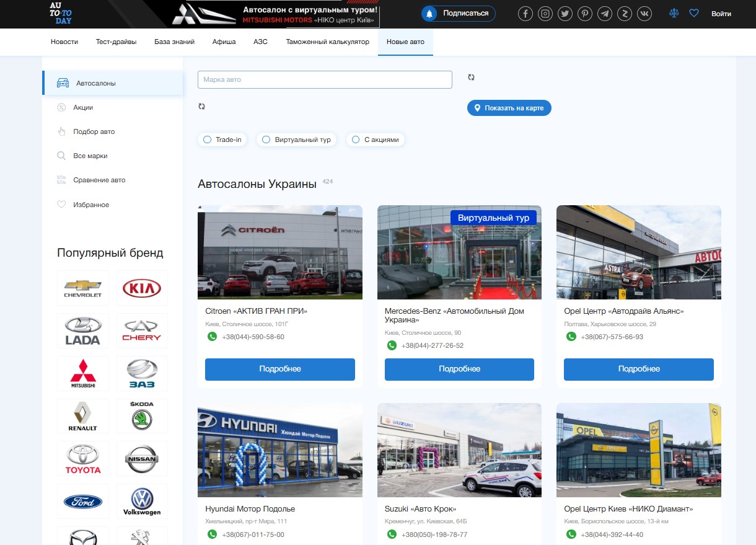Open the Hyundai Мотор Подолье title

[250, 509]
